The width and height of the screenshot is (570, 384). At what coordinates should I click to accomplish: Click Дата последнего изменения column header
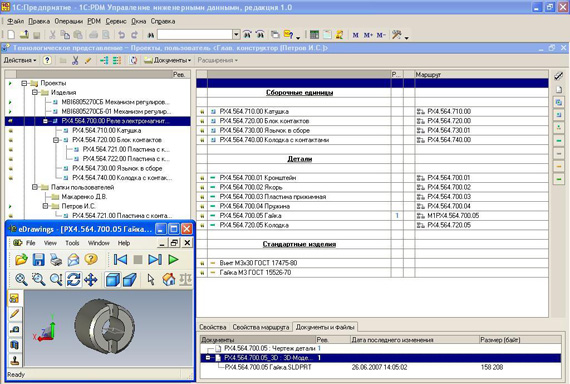(414, 340)
